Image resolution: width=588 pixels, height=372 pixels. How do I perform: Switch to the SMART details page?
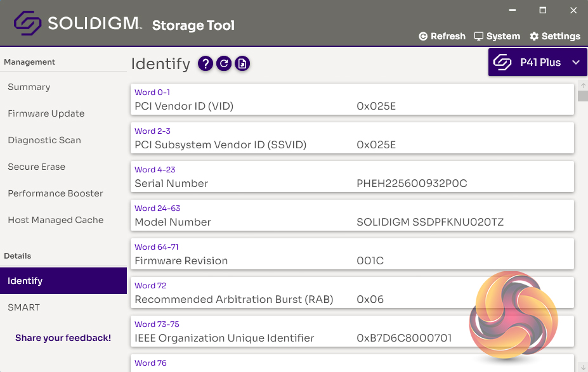click(x=23, y=307)
